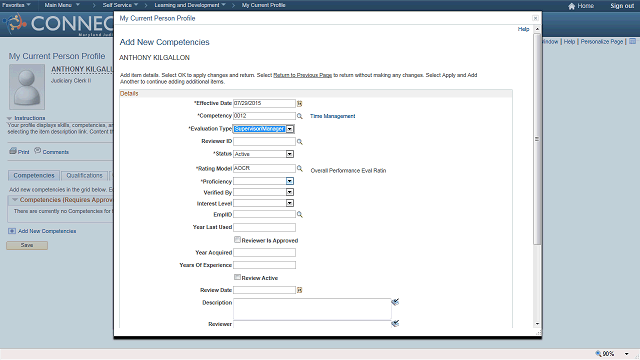Click the Effective Date input field

click(x=264, y=103)
